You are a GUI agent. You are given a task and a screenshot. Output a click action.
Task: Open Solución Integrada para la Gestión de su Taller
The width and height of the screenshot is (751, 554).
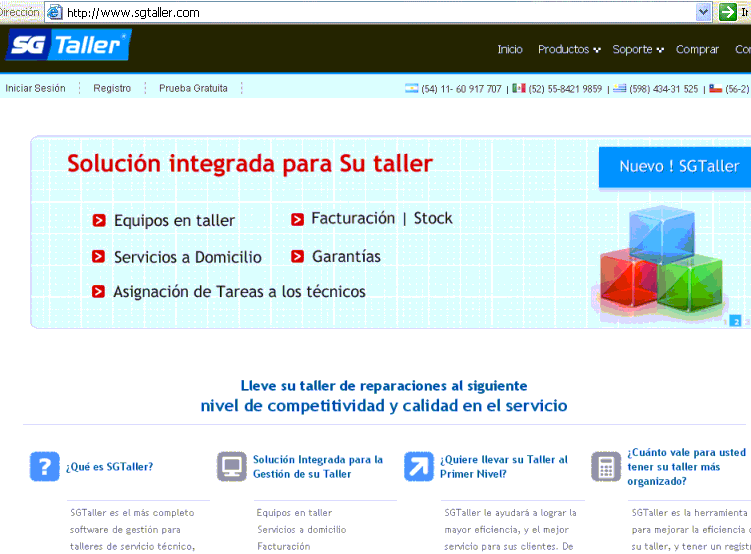click(318, 467)
